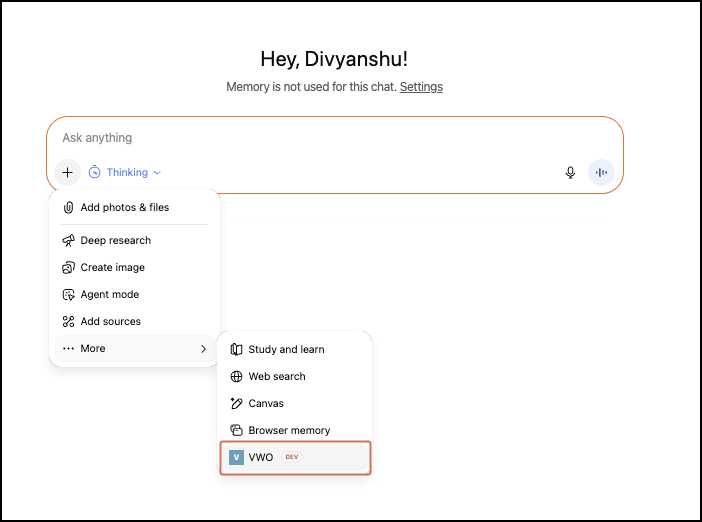702x522 pixels.
Task: Select Browser memory menu item
Action: click(x=289, y=431)
